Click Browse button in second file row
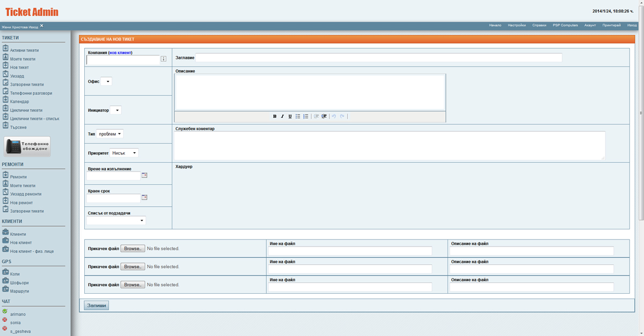 133,267
